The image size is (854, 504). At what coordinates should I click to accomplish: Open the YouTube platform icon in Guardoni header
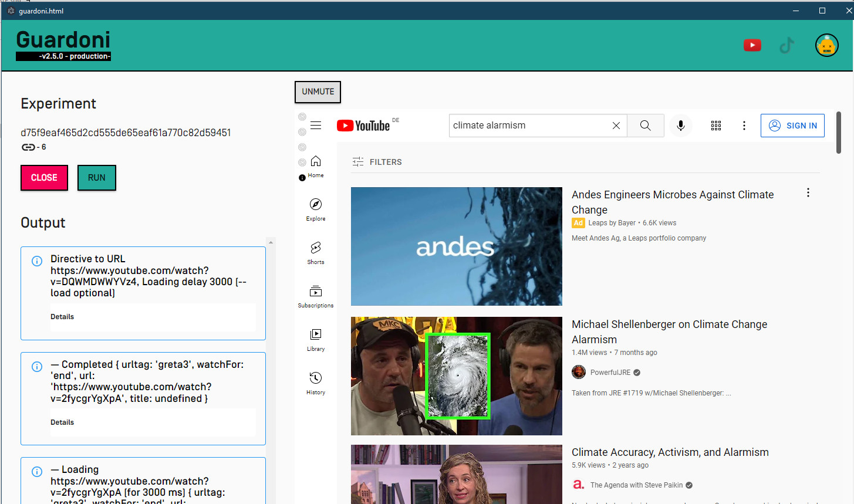coord(752,45)
